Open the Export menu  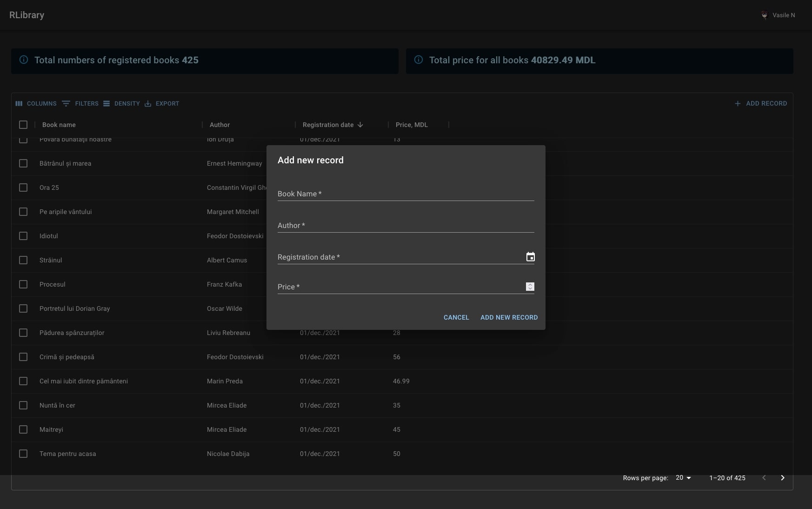(162, 104)
